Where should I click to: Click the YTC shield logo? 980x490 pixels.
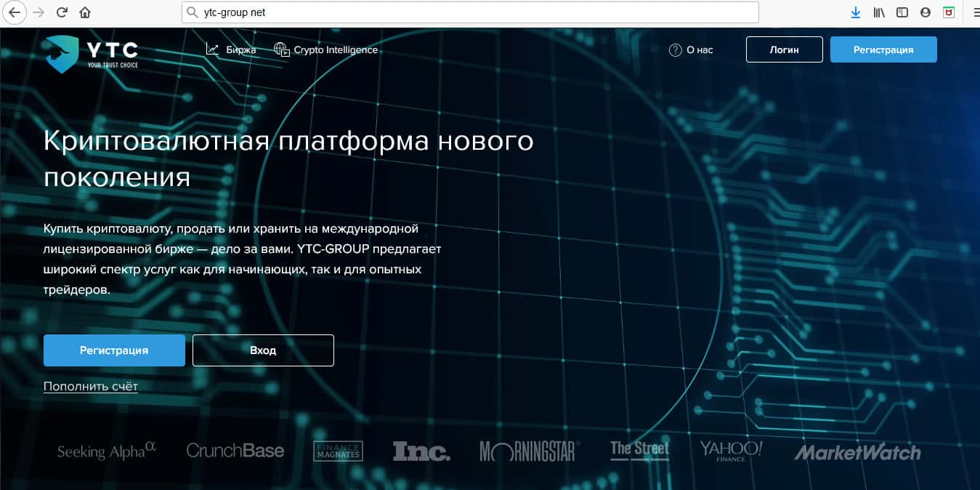coord(61,55)
